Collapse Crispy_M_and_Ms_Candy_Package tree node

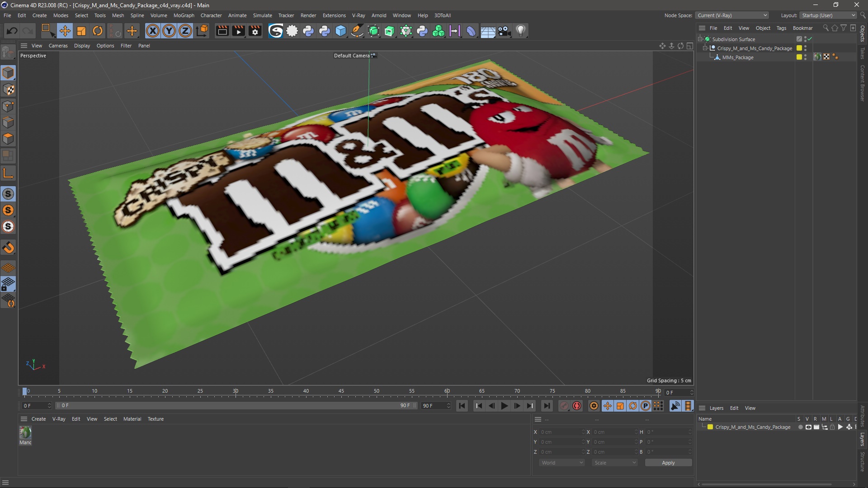coord(705,48)
